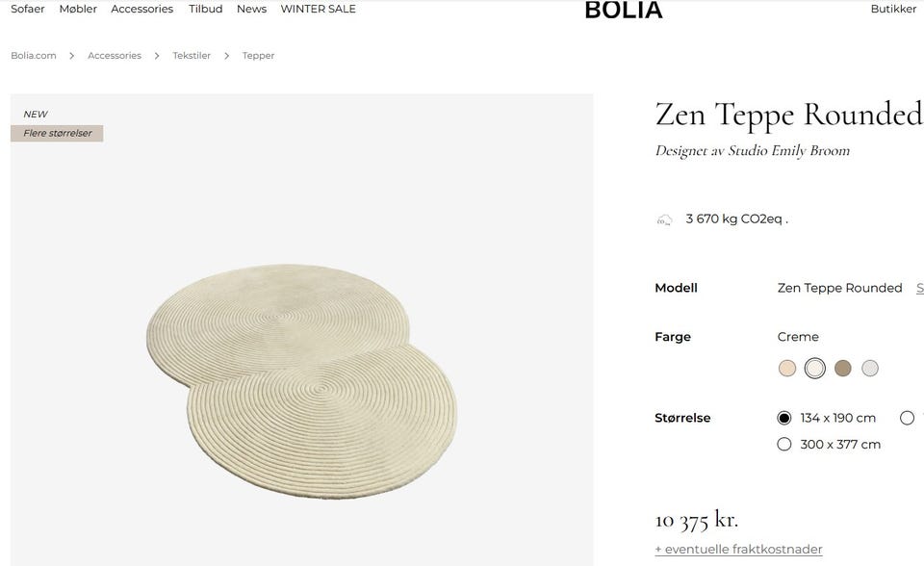The width and height of the screenshot is (924, 566).
Task: Go to the Tilbud page
Action: pos(206,9)
